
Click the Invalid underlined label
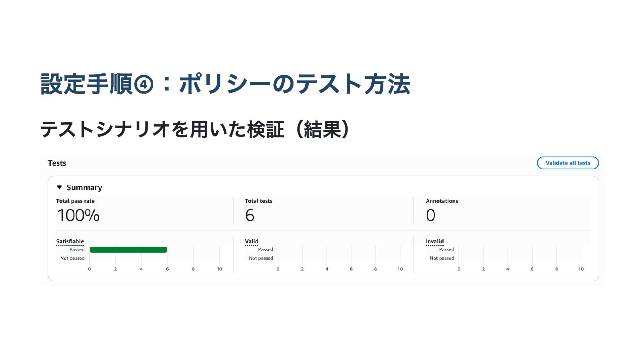(x=434, y=241)
